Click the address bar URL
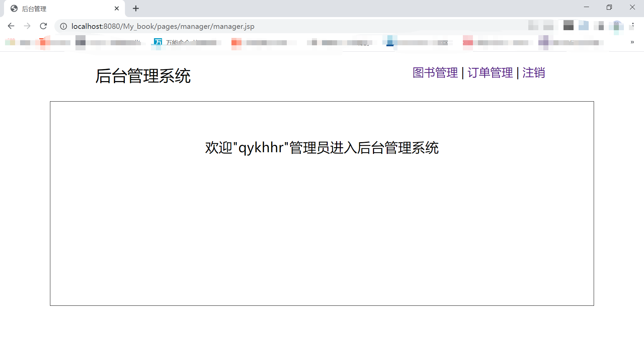The image size is (644, 342). click(163, 26)
